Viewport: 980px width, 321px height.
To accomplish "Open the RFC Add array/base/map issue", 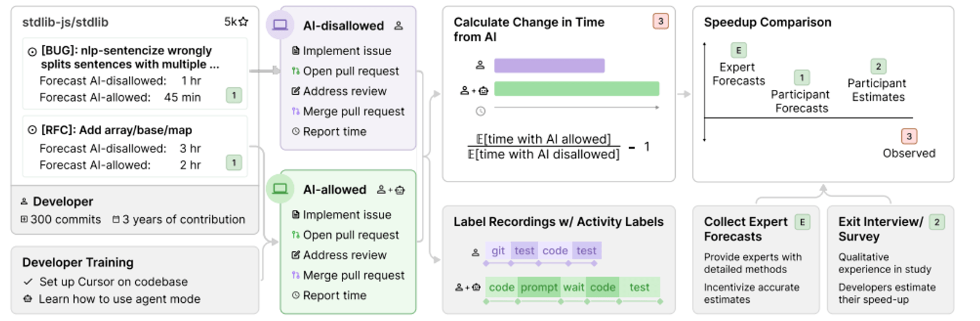I will [116, 130].
